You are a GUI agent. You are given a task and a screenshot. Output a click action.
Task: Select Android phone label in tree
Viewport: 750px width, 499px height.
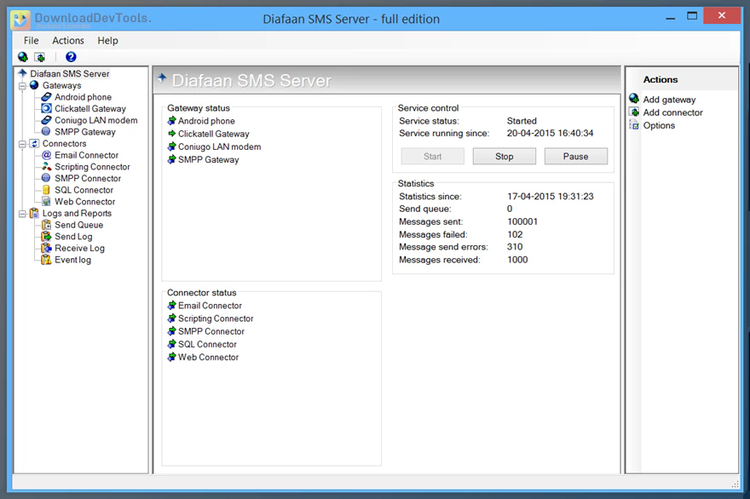[x=83, y=97]
